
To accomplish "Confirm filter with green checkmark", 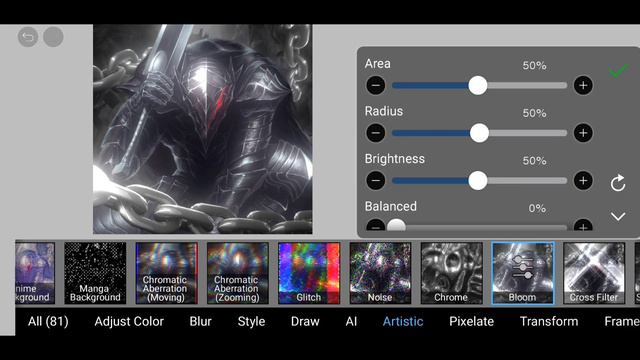I will click(618, 71).
